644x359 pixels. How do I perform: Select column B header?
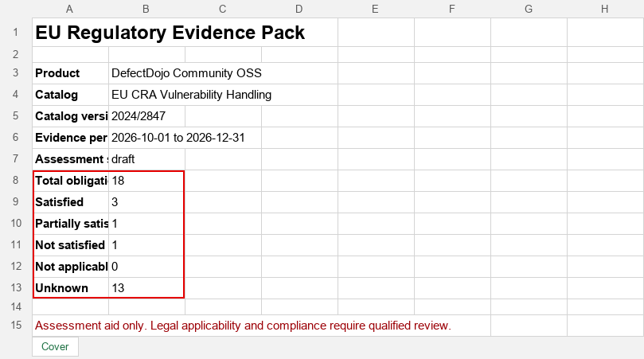(146, 9)
